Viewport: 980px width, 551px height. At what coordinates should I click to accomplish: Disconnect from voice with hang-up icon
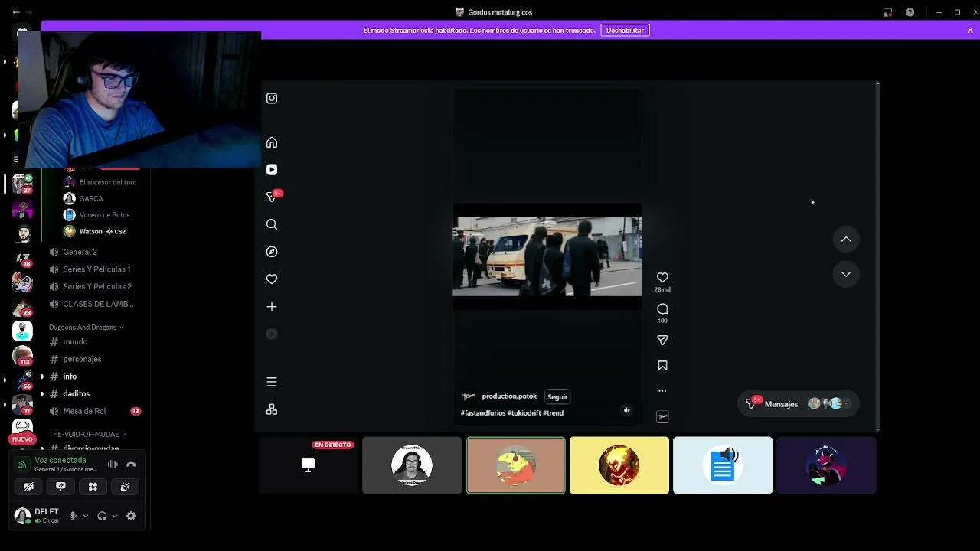pyautogui.click(x=131, y=465)
